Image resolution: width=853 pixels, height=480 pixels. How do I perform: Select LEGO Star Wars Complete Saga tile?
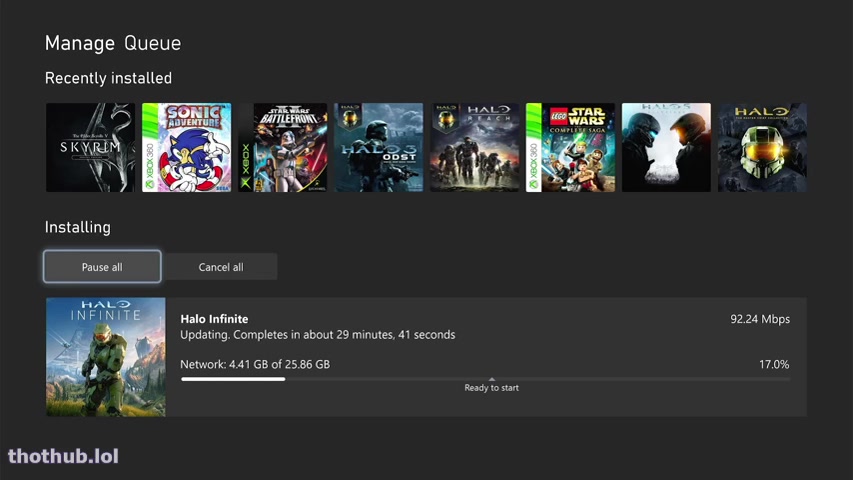pyautogui.click(x=571, y=147)
